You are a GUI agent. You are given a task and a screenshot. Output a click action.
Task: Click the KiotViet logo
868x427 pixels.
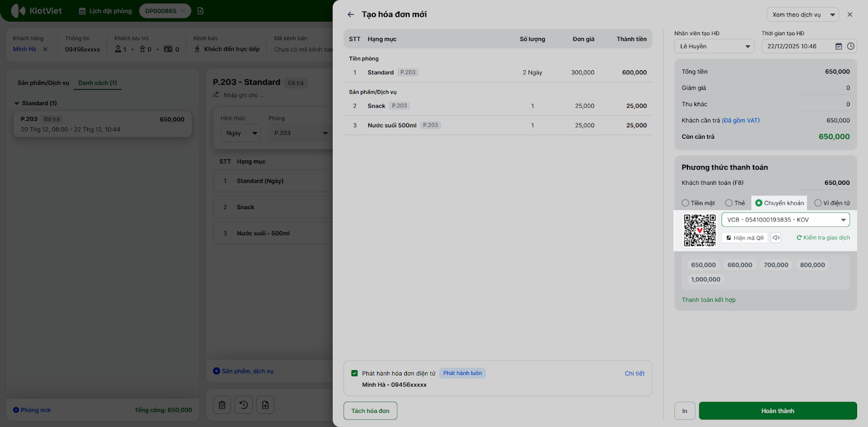click(36, 11)
